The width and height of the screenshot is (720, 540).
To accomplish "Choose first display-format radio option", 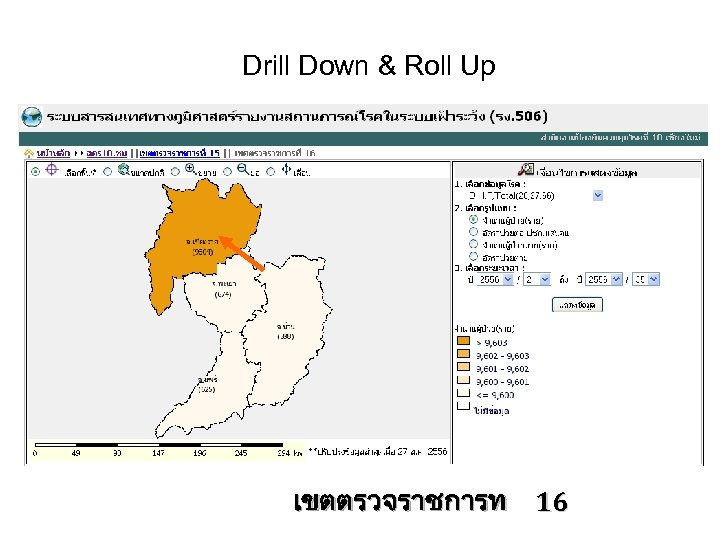I will pyautogui.click(x=473, y=219).
